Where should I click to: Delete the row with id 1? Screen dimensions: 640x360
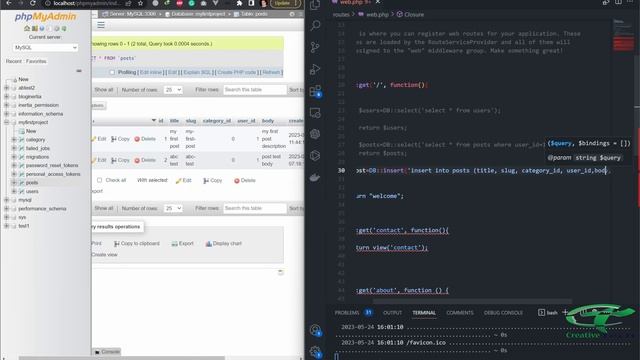(x=145, y=139)
